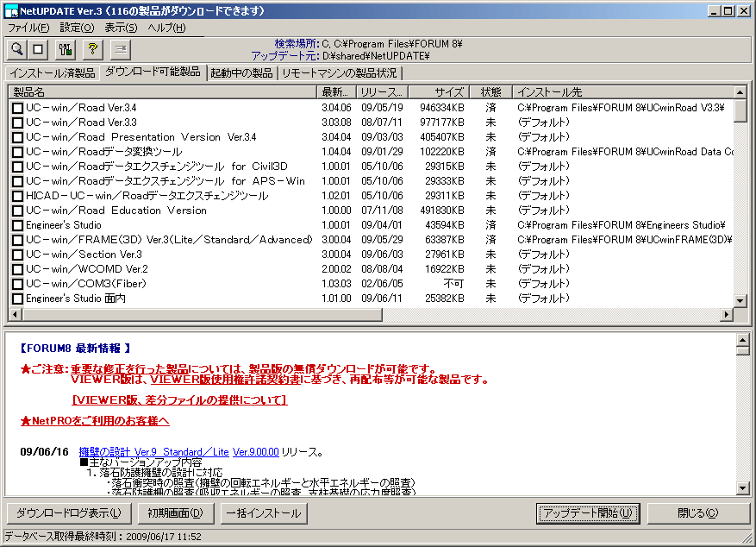Select the ダウンロード可能製品 tab

153,72
